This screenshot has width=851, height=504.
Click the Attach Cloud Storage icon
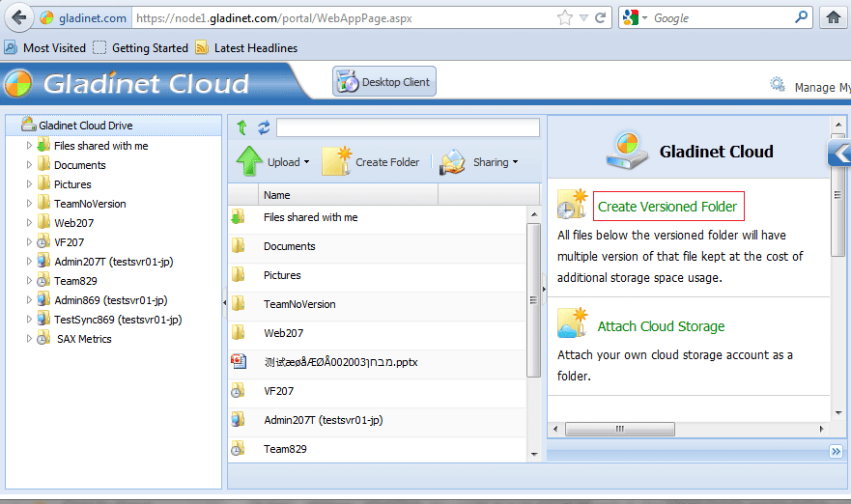coord(573,322)
